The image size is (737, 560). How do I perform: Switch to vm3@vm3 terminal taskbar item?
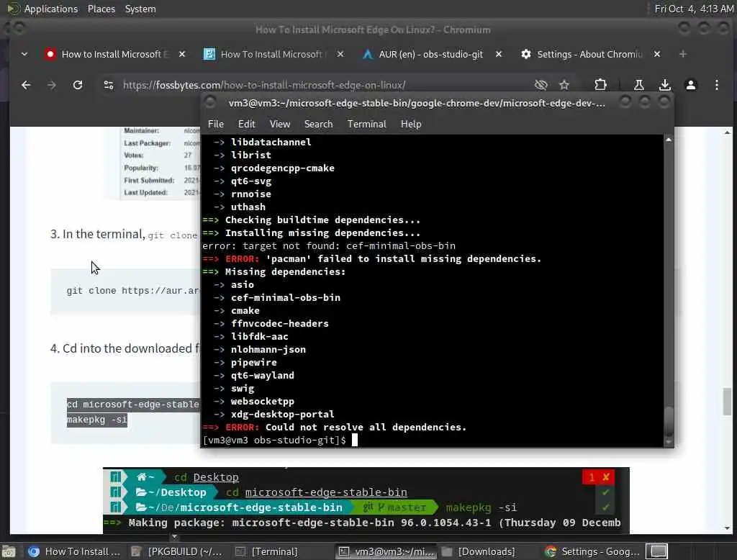click(386, 551)
